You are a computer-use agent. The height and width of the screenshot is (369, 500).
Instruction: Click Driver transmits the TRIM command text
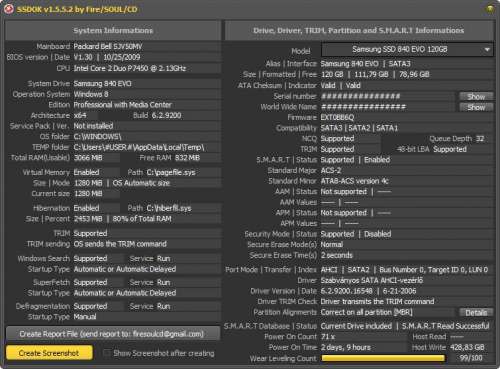coord(377,302)
